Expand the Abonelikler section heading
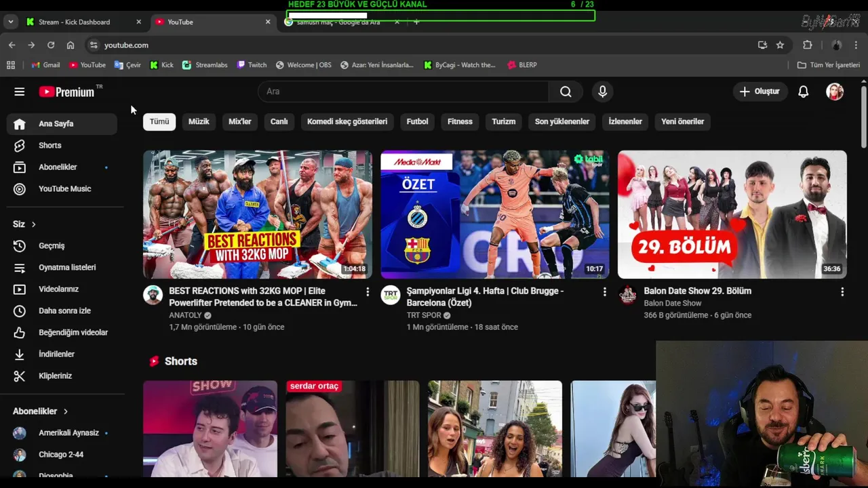868x488 pixels. click(41, 411)
